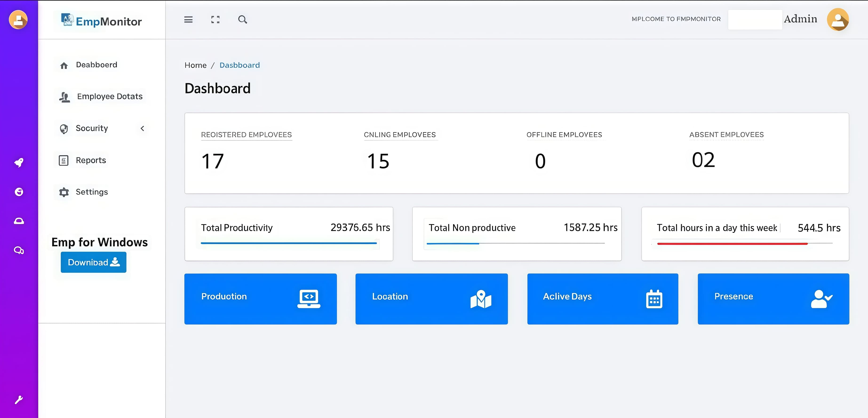The height and width of the screenshot is (418, 868).
Task: Click the welcome to EmpMonitor text
Action: (676, 19)
